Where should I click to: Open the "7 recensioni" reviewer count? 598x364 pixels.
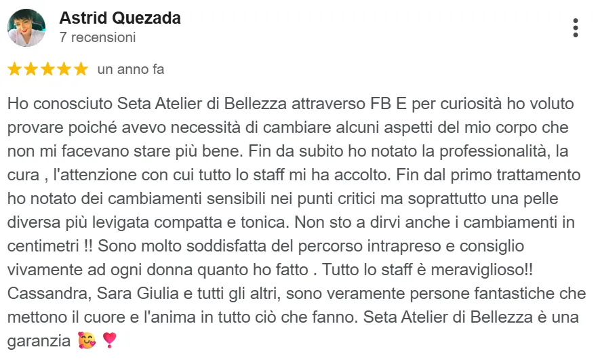pos(98,37)
